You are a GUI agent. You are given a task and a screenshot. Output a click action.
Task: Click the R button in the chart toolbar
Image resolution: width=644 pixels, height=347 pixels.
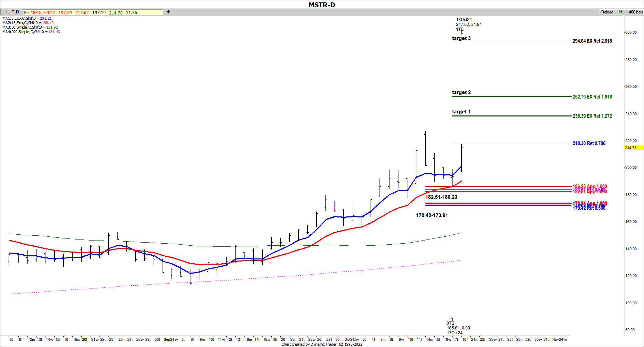point(17,12)
